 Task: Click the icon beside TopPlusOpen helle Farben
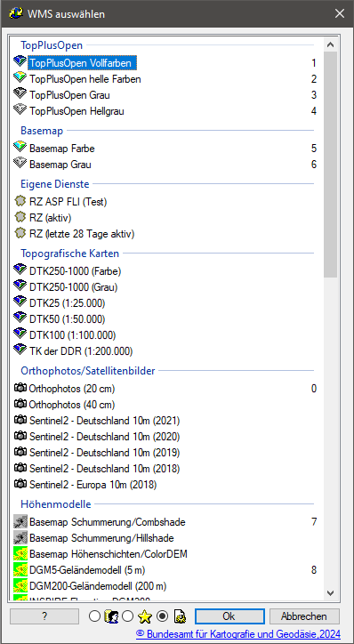click(20, 78)
